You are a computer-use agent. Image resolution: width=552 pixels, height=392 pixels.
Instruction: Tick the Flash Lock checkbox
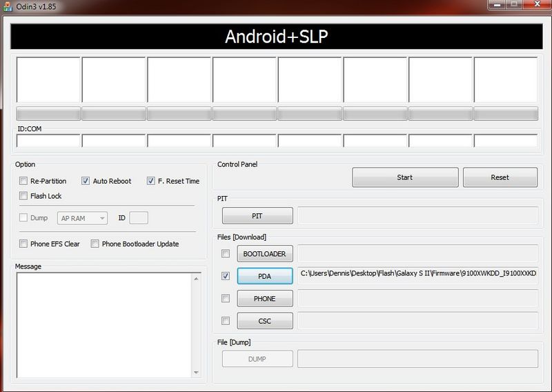pos(24,196)
